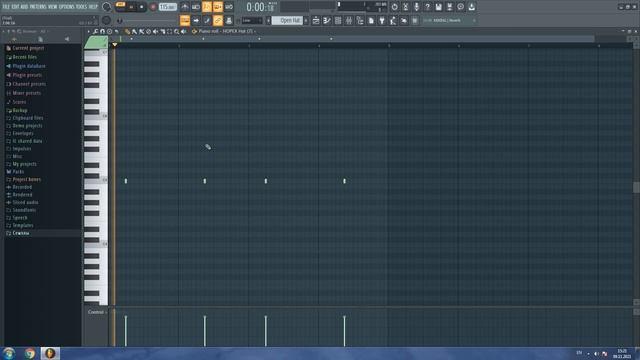This screenshot has width=640, height=360.
Task: Select the Paint brush tool
Action: 134,31
